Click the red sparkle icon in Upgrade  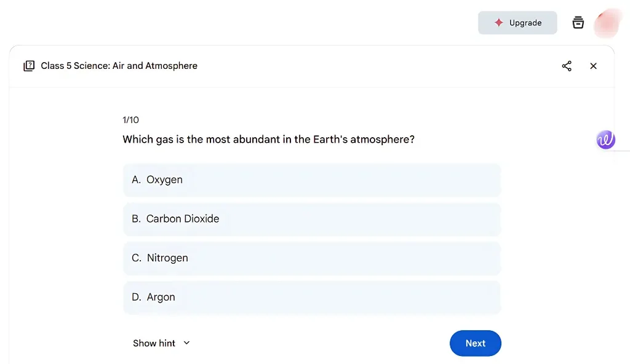(499, 23)
